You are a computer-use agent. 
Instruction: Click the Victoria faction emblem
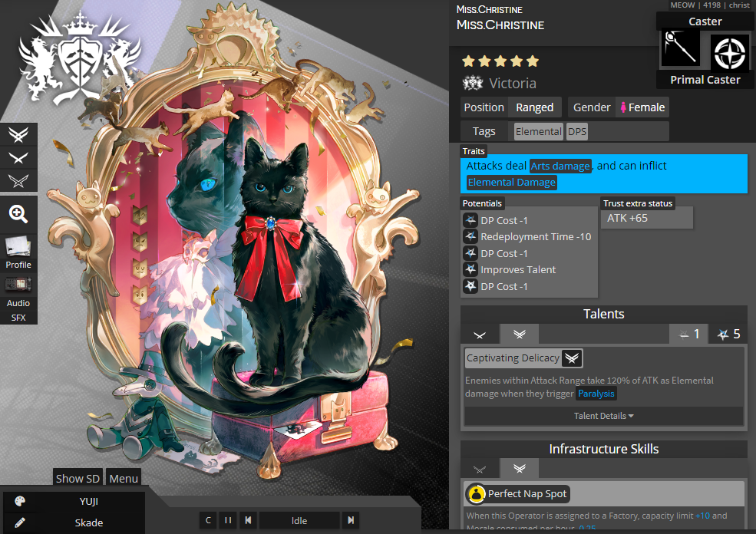(x=473, y=84)
